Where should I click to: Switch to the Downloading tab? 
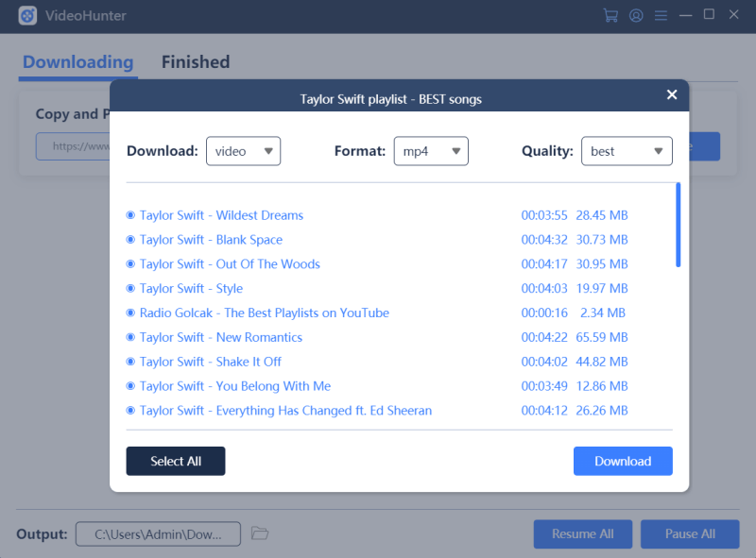click(77, 62)
